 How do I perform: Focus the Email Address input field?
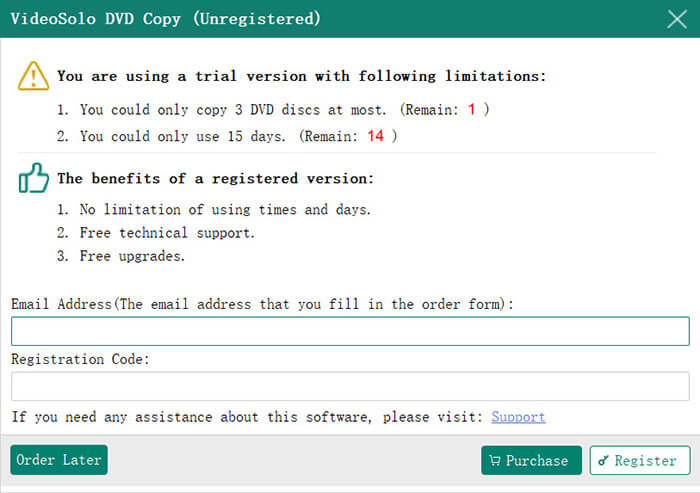tap(350, 331)
